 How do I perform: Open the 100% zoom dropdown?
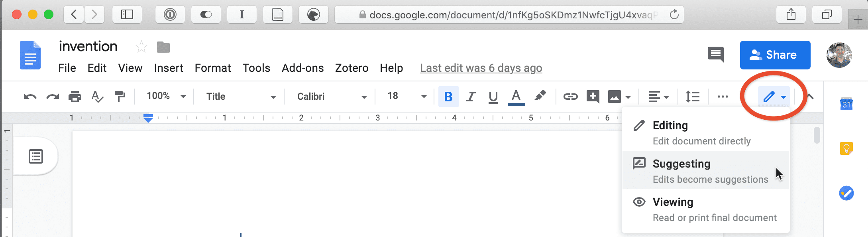click(x=166, y=96)
